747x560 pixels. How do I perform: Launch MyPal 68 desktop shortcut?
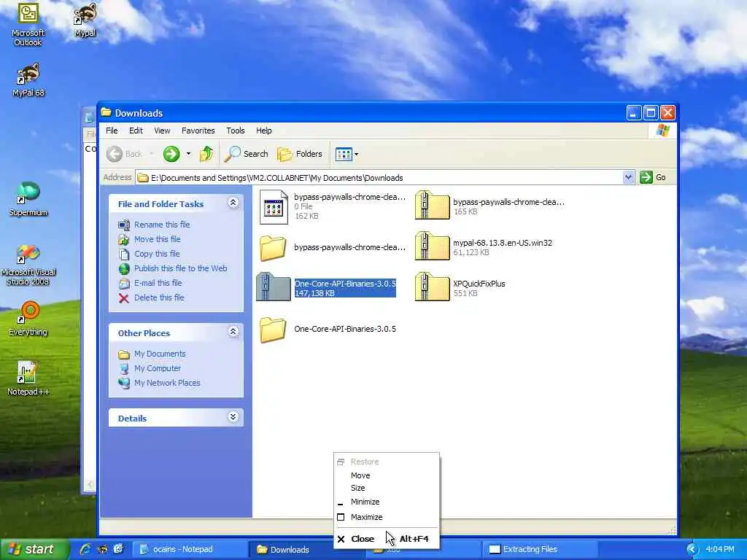pyautogui.click(x=28, y=80)
